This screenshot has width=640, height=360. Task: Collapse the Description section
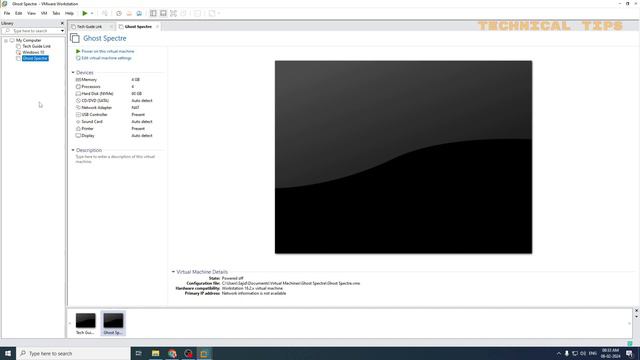[x=73, y=150]
